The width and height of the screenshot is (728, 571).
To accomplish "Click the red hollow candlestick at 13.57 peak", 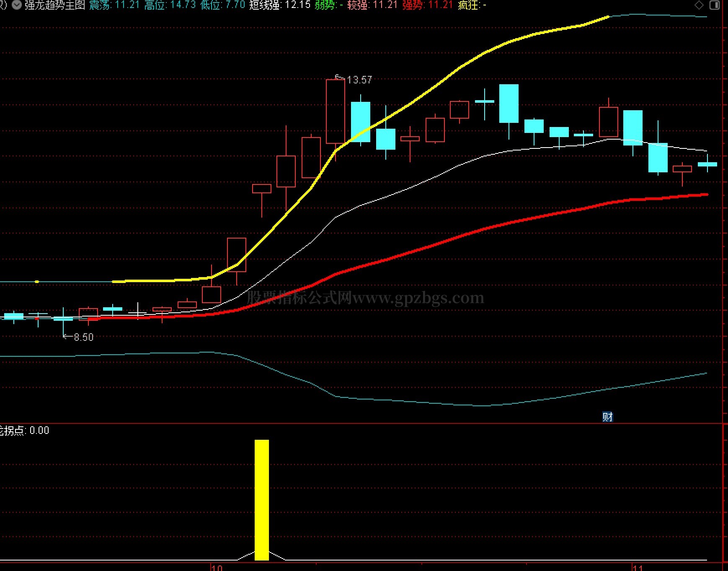I will click(x=336, y=111).
